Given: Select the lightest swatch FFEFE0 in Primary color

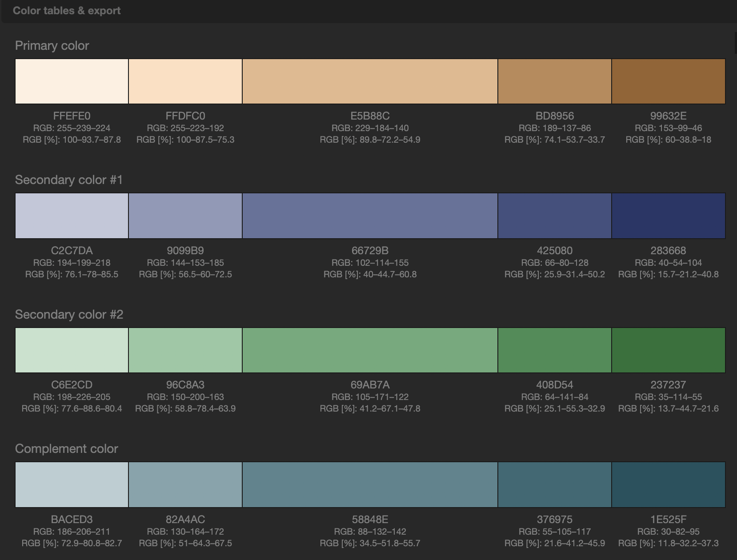Looking at the screenshot, I should click(71, 81).
